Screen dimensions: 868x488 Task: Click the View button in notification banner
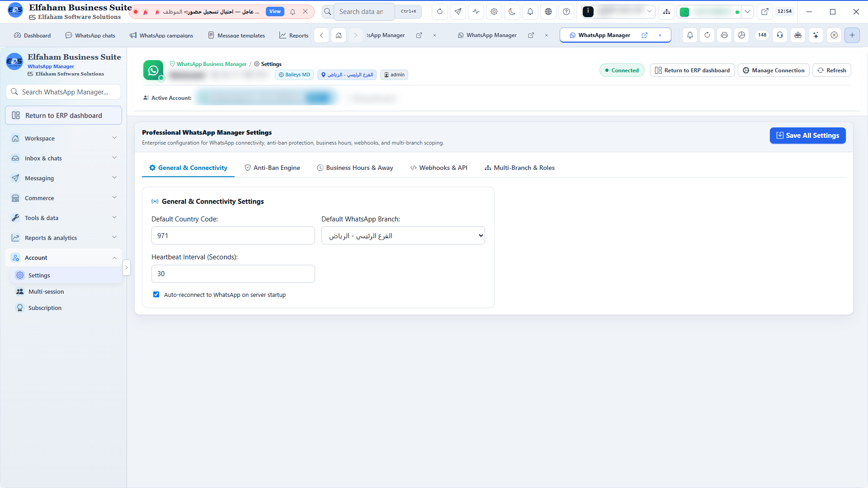click(275, 12)
